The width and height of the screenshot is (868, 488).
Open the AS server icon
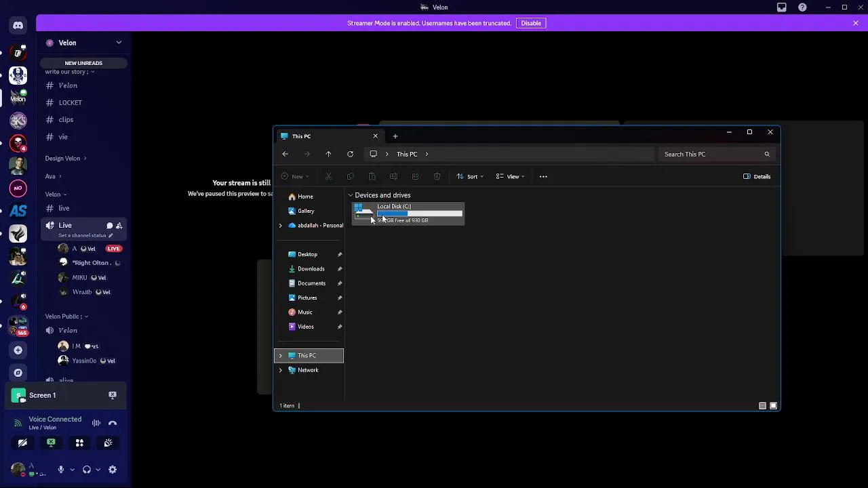click(18, 211)
